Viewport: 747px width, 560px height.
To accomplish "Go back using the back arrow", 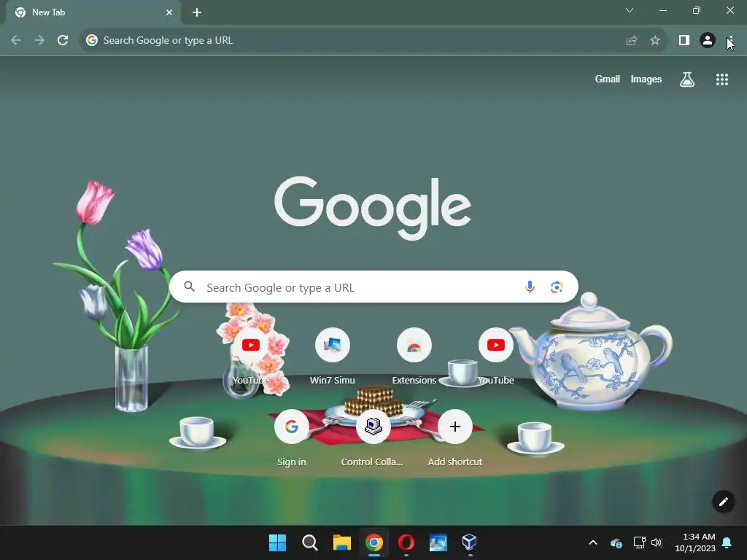I will pyautogui.click(x=16, y=41).
